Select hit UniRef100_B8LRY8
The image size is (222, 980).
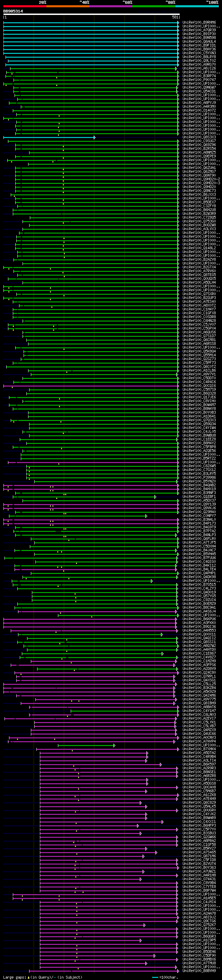199,57
